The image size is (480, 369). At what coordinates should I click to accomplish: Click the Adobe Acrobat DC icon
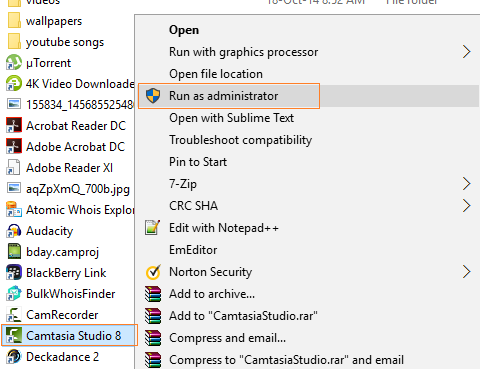tap(14, 146)
